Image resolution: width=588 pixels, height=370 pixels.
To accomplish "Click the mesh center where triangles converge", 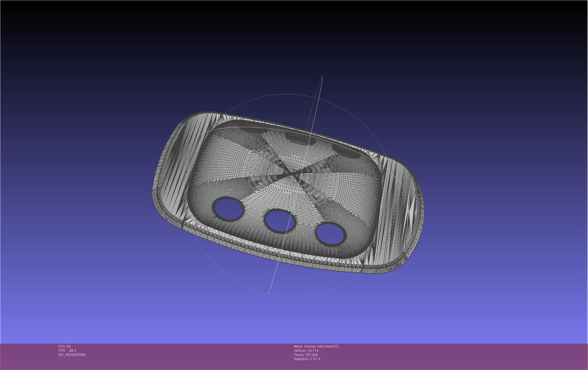I will pos(292,174).
